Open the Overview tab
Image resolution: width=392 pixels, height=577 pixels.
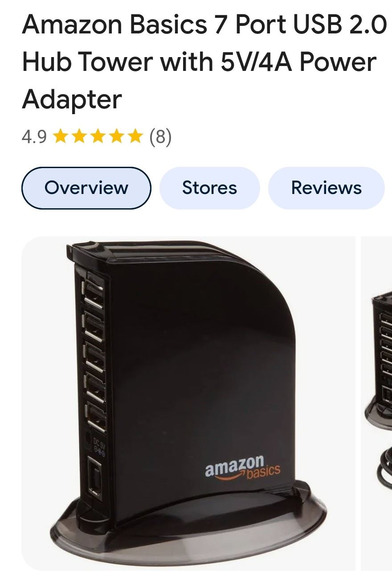[x=86, y=188]
